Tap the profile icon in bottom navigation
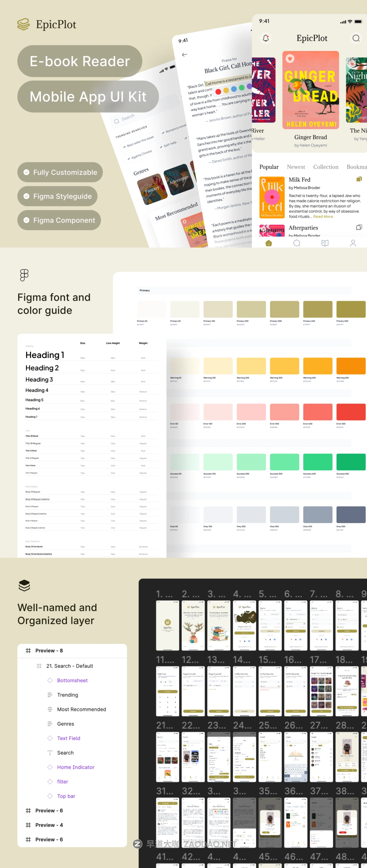The height and width of the screenshot is (868, 367). pos(353,243)
